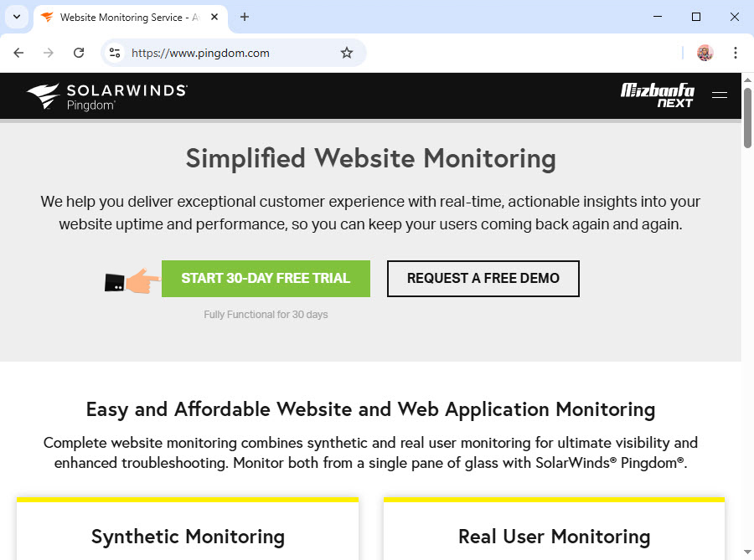Click the scrollbar up arrow
This screenshot has width=754, height=560.
[747, 80]
